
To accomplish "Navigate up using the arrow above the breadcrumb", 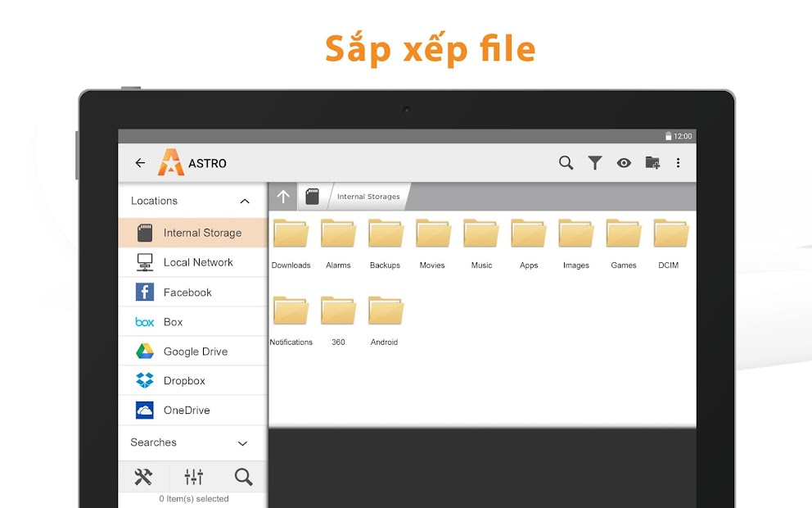I will (282, 196).
